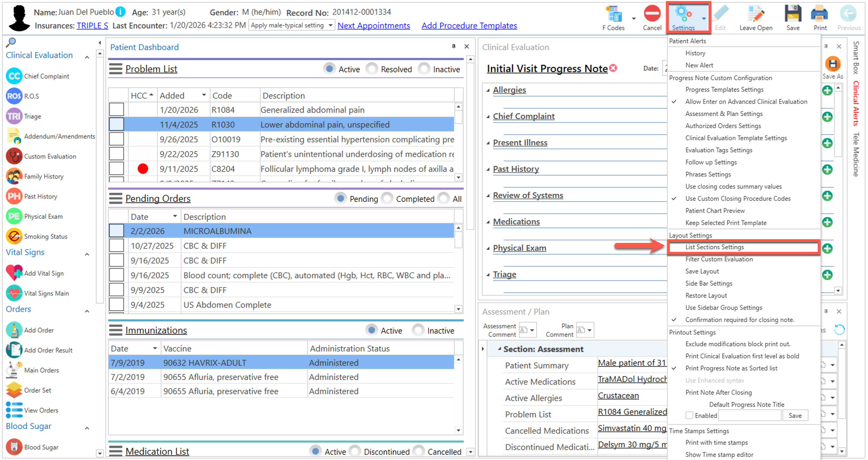Open the Assessment Comment dropdown arrow

532,330
